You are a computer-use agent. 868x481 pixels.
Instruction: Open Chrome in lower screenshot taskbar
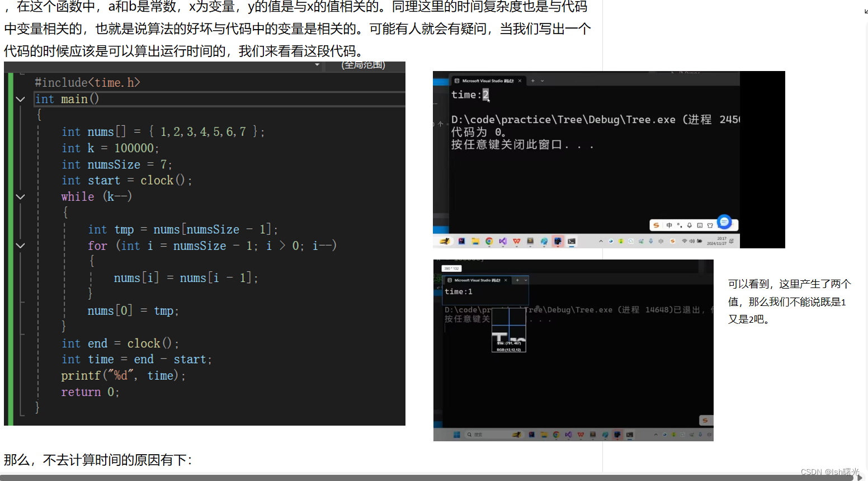tap(556, 435)
